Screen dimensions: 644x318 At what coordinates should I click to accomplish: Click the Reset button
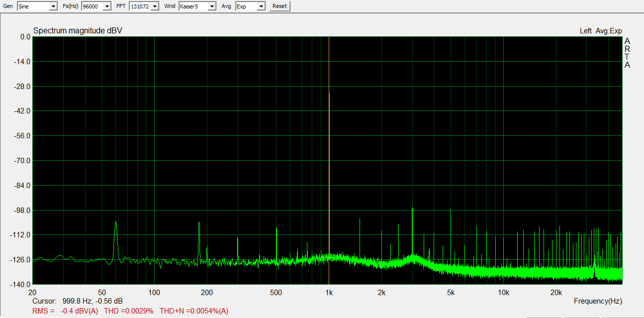tap(279, 6)
